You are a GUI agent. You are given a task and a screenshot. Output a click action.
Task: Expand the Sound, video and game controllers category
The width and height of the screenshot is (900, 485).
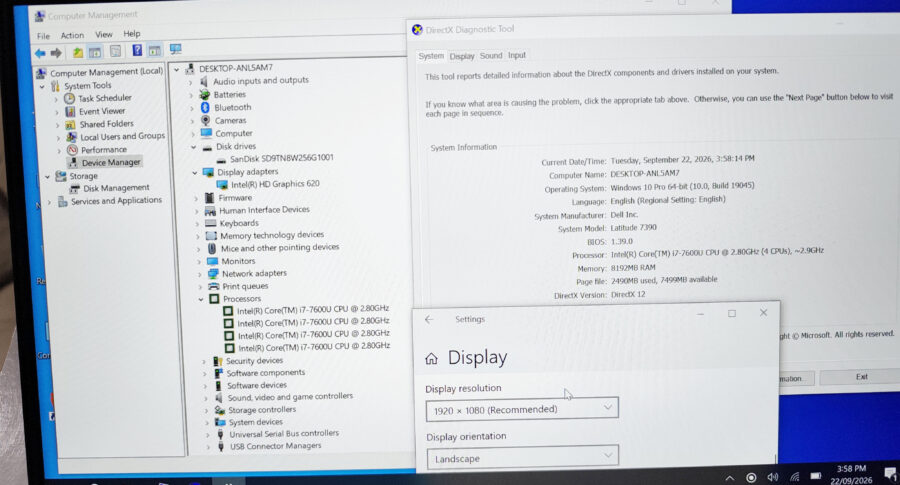click(x=207, y=398)
